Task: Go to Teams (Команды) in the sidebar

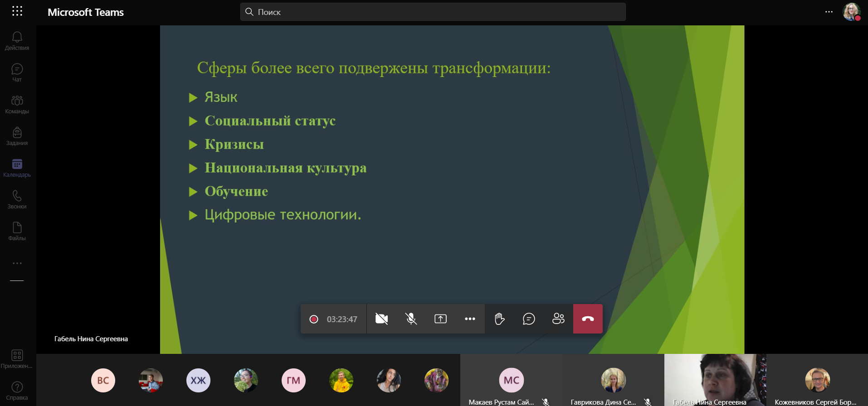Action: click(17, 104)
